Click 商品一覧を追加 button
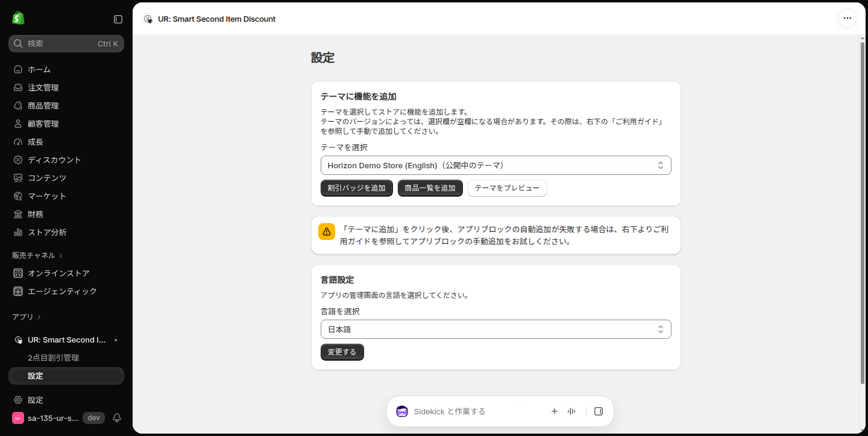 tap(430, 188)
